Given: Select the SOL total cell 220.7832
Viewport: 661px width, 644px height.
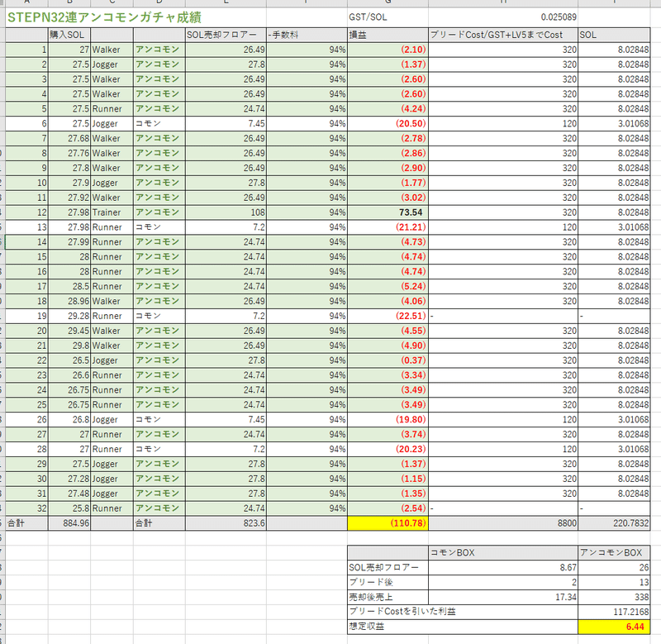Looking at the screenshot, I should pos(614,523).
